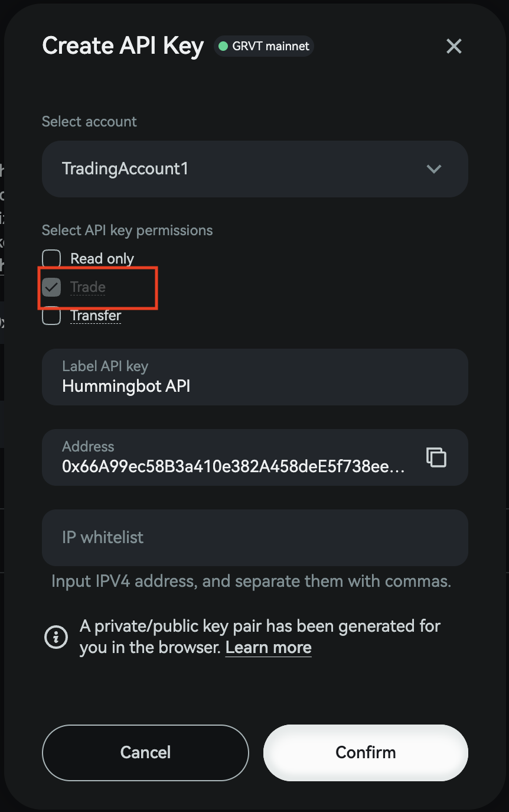
Task: Open the TradingAccount1 account dropdown
Action: click(236, 169)
